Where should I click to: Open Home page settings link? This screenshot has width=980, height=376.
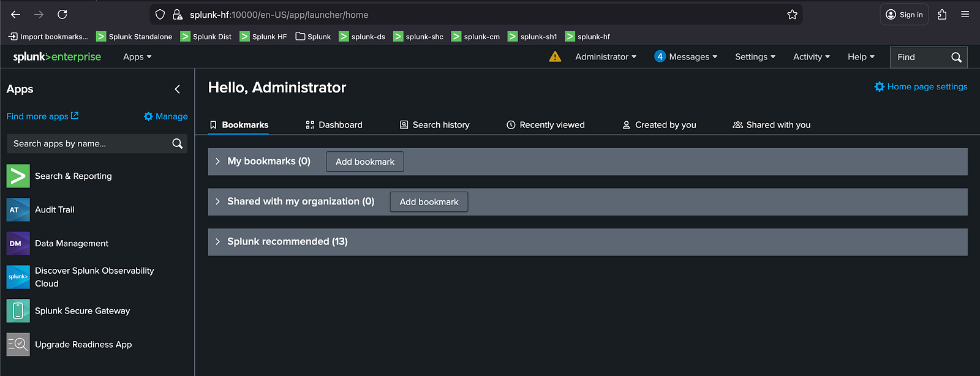(x=921, y=87)
